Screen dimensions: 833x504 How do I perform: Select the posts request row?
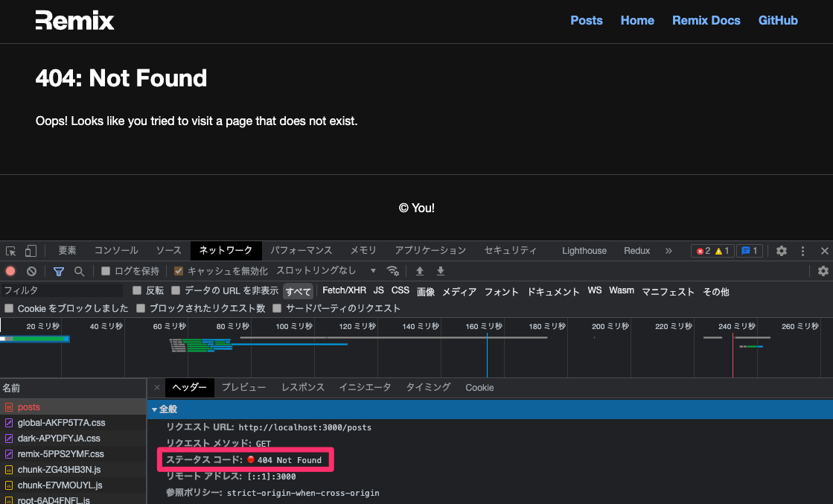(x=73, y=406)
